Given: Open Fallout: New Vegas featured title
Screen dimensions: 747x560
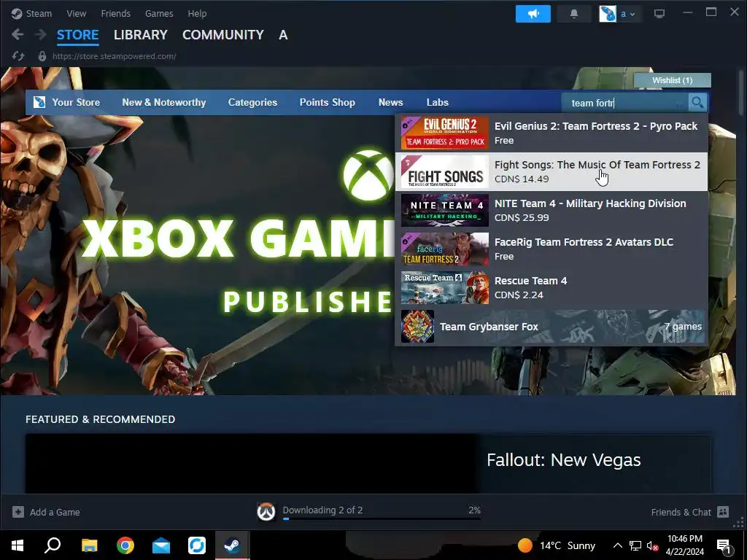Looking at the screenshot, I should (564, 460).
